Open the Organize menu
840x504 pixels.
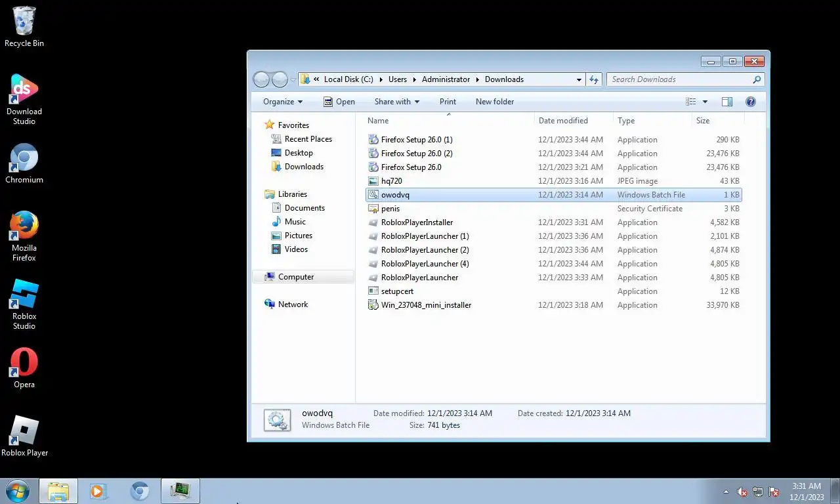click(283, 102)
